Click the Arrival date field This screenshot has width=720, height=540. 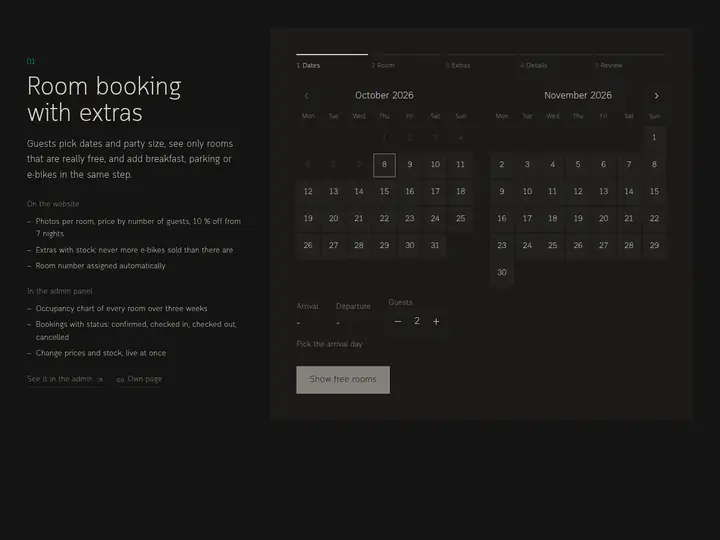[x=308, y=315]
